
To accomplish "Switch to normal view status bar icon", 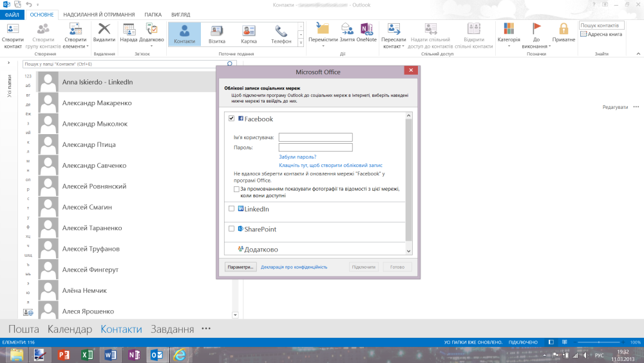I will click(551, 342).
